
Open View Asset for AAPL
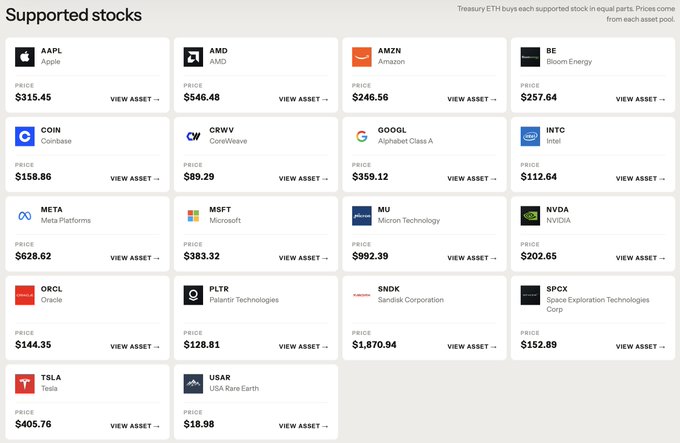[135, 99]
